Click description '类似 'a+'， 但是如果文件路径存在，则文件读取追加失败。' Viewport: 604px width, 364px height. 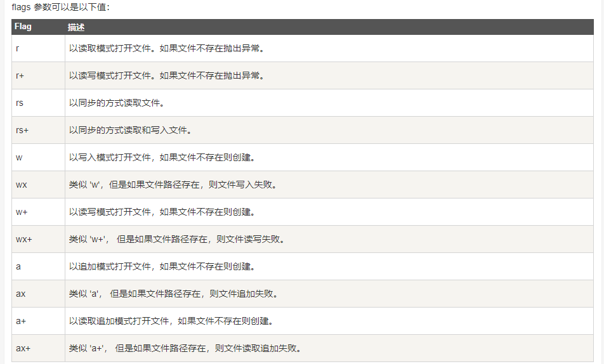pyautogui.click(x=185, y=348)
